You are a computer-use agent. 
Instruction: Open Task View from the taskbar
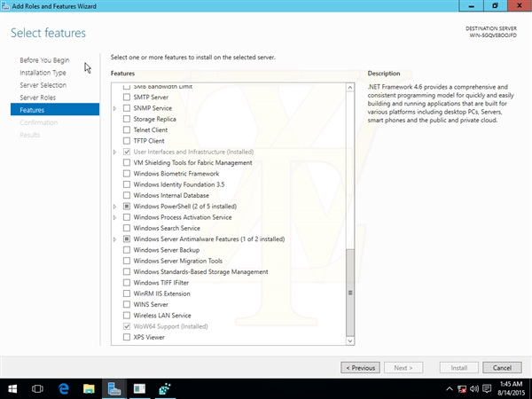pos(37,388)
